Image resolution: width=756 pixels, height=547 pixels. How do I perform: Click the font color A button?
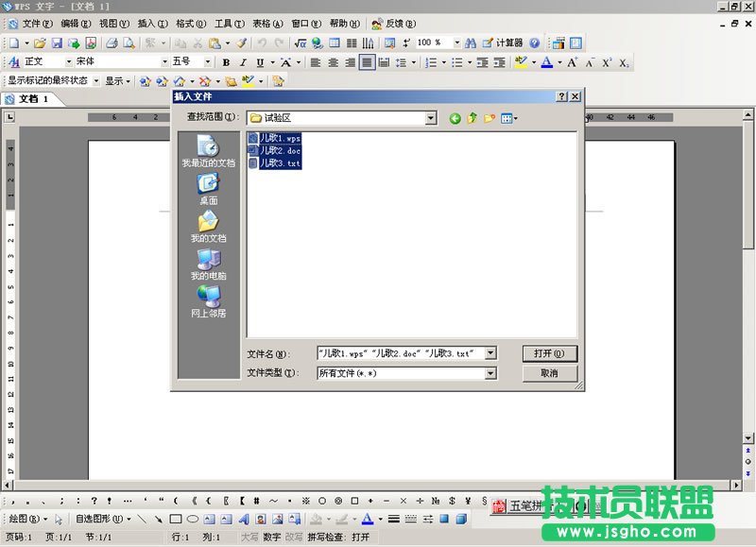click(x=546, y=62)
